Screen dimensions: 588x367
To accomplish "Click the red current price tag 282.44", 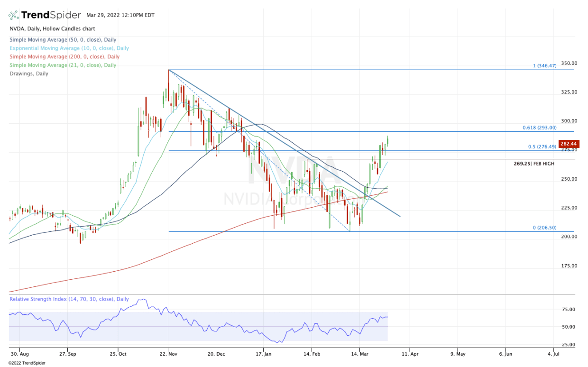I will pos(568,144).
